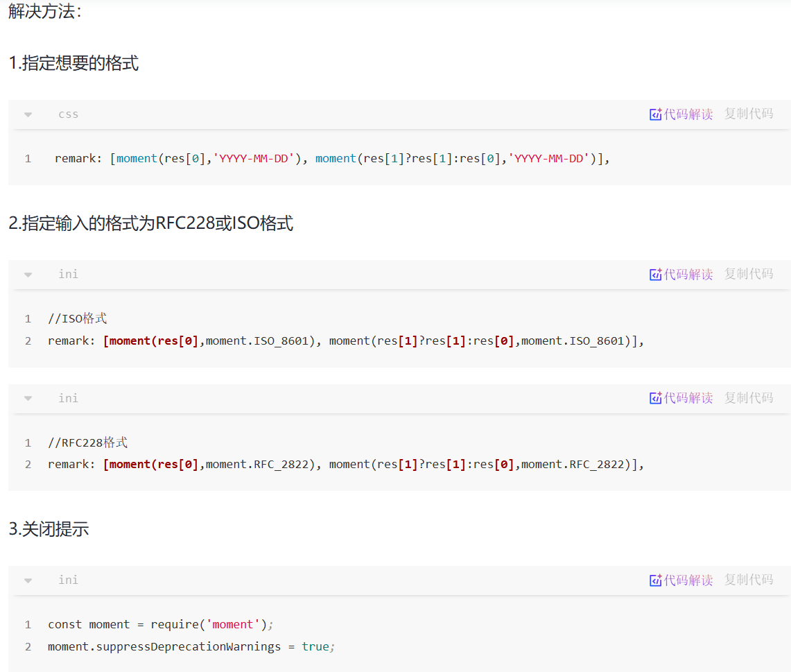Click the const moment = require line

pyautogui.click(x=160, y=625)
